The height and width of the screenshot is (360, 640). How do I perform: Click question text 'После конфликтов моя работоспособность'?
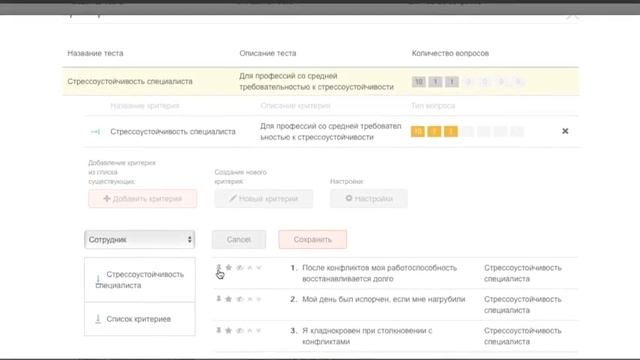tap(379, 273)
